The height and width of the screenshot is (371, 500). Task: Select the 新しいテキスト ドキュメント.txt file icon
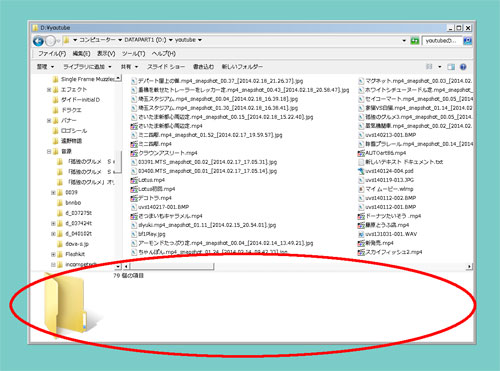coord(361,162)
